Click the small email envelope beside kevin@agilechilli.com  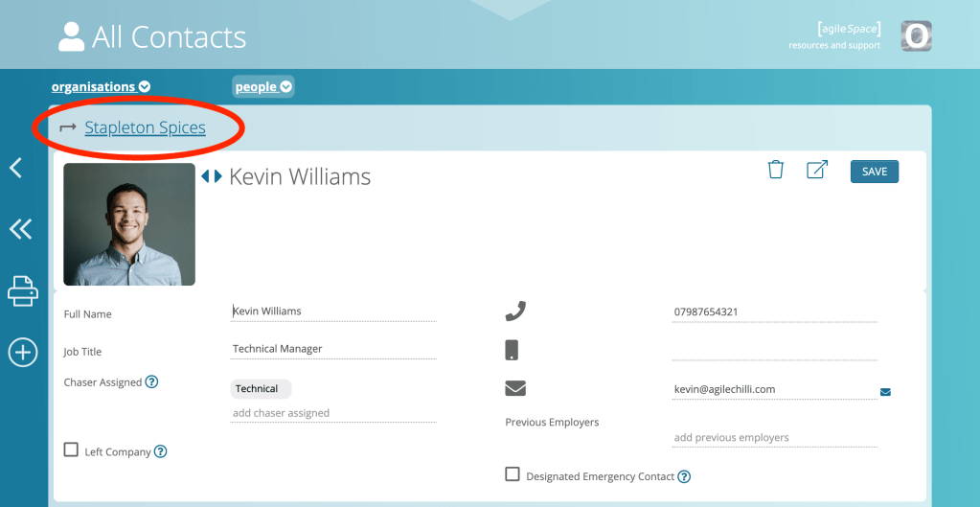885,391
